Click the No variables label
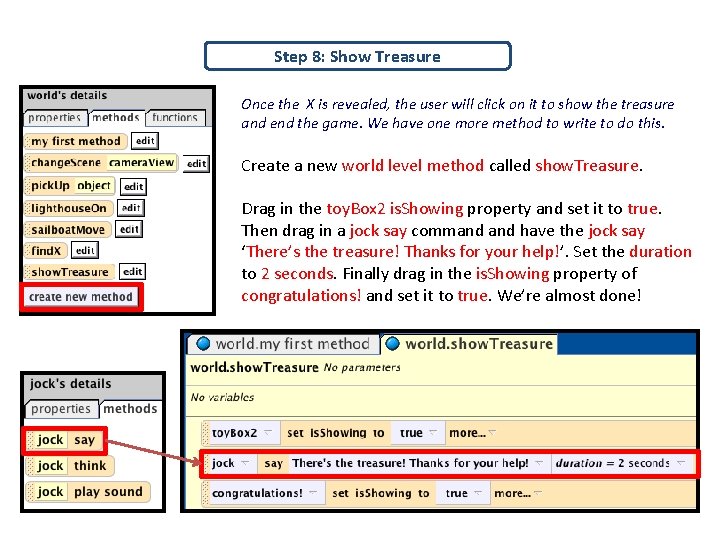 coord(222,397)
